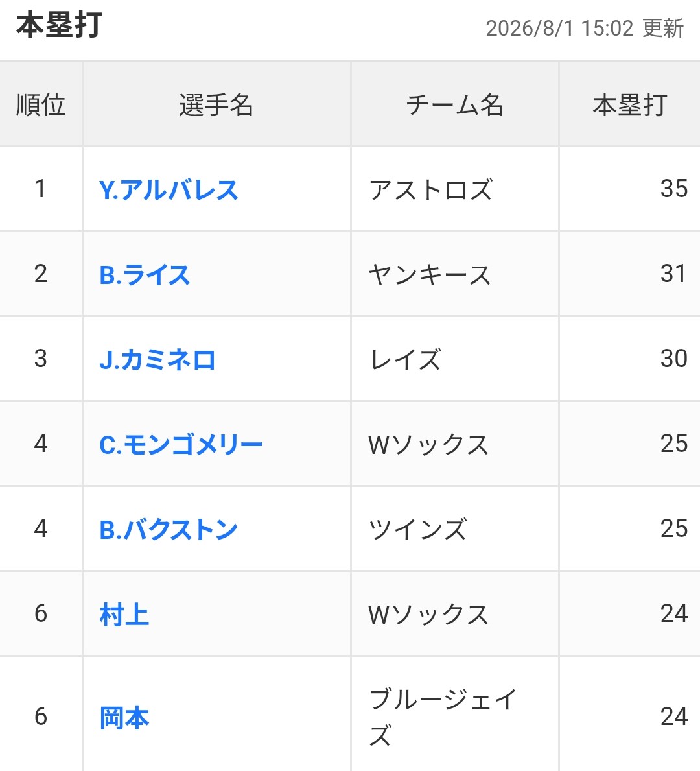Viewport: 700px width, 771px height.
Task: Click the 順位 column header
Action: coord(41,104)
